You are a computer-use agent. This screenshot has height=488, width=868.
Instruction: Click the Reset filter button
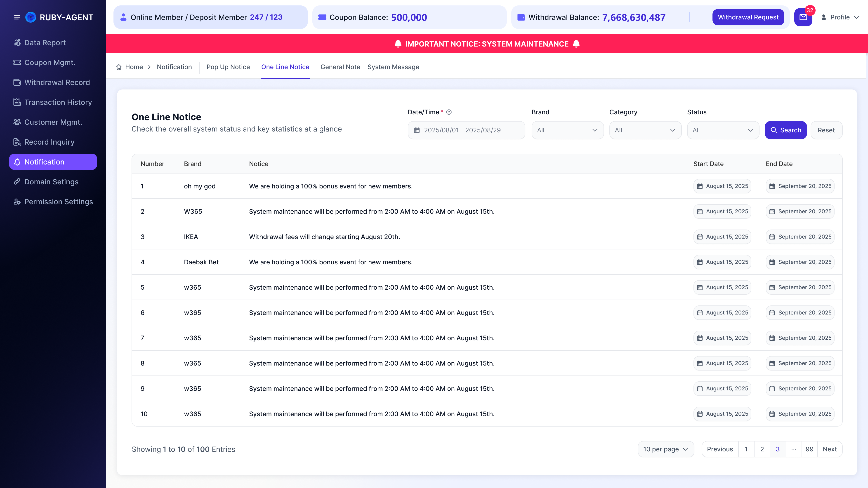coord(826,130)
